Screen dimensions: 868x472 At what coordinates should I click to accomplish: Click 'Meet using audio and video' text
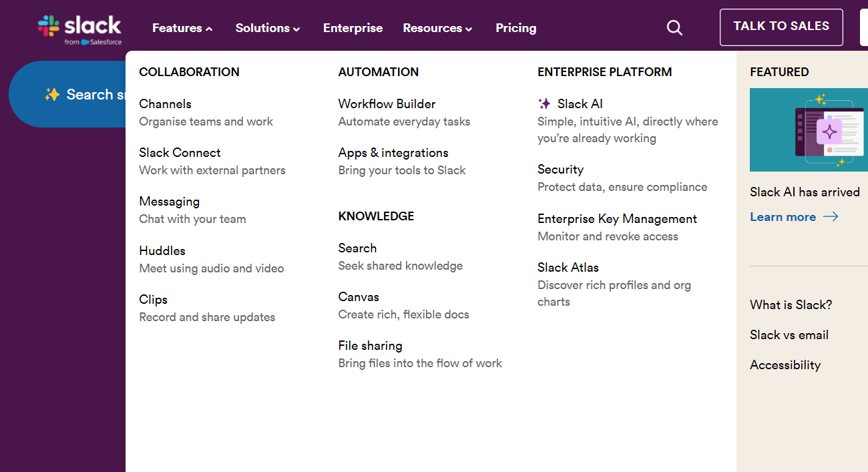pyautogui.click(x=212, y=268)
